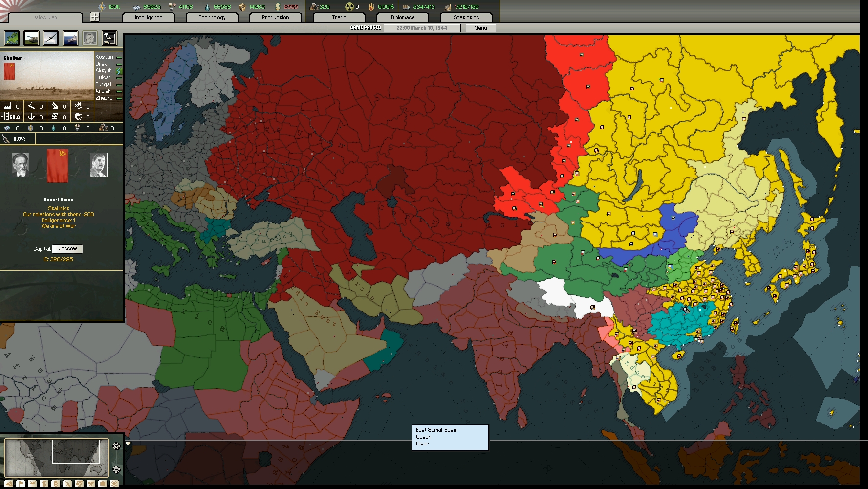Zoom in the map with plus button
The width and height of the screenshot is (868, 489).
pyautogui.click(x=116, y=446)
